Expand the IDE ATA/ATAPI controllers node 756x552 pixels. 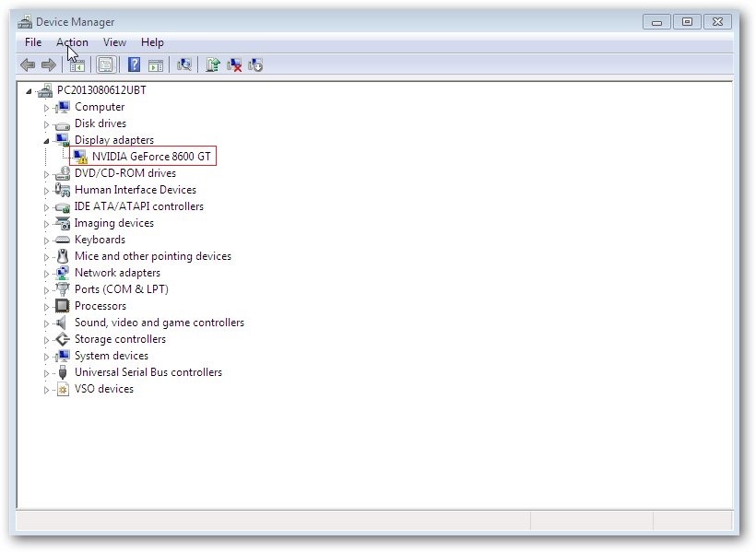tap(46, 207)
